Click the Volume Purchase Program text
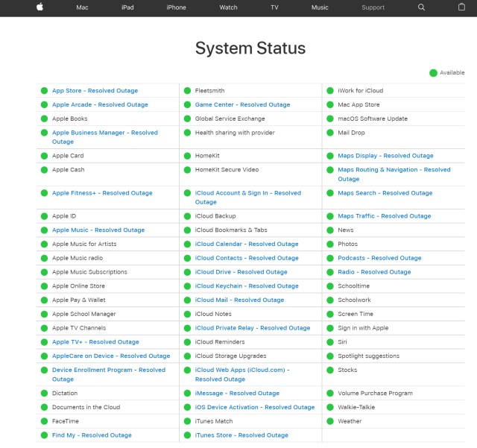The image size is (477, 448). point(375,394)
